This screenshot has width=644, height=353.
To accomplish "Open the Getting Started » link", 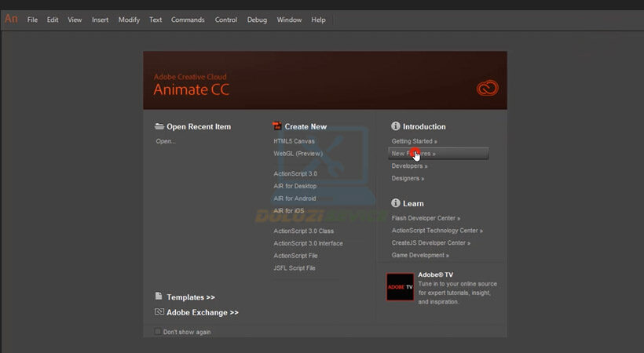I will [414, 141].
